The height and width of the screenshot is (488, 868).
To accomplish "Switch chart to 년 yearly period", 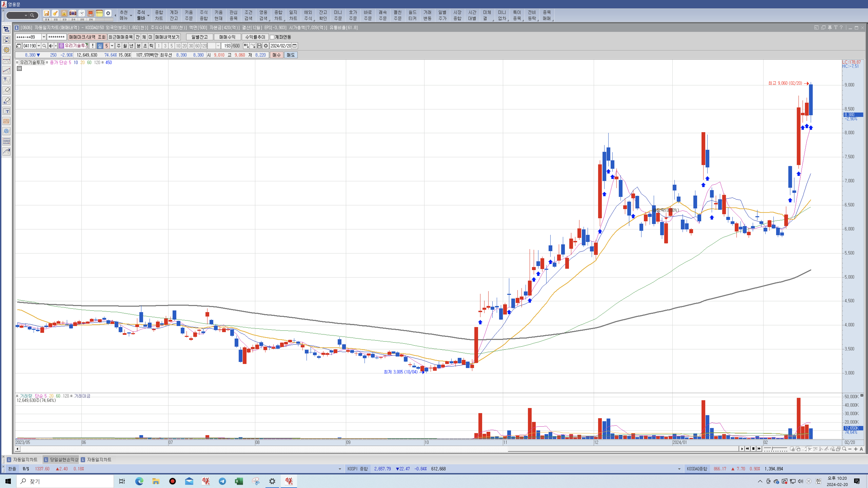I will click(131, 46).
